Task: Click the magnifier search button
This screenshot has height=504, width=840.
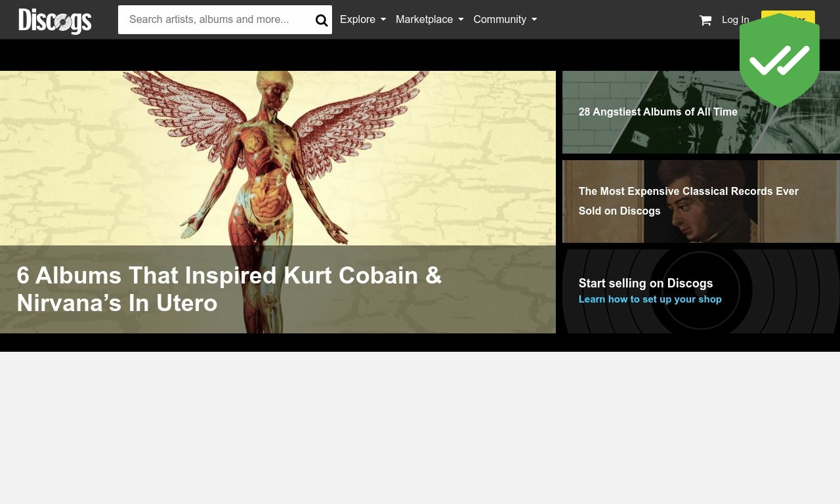Action: pos(322,20)
